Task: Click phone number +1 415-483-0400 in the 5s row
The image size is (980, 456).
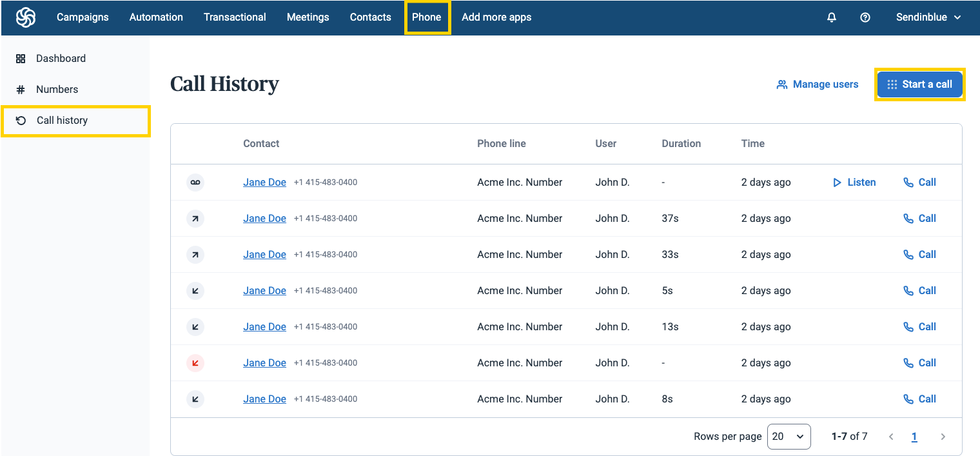Action: pyautogui.click(x=326, y=291)
